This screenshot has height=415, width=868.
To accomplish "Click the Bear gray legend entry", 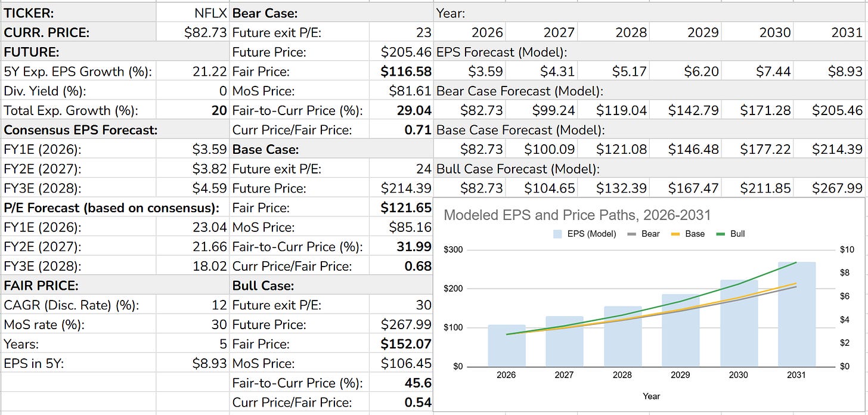I will tap(644, 234).
